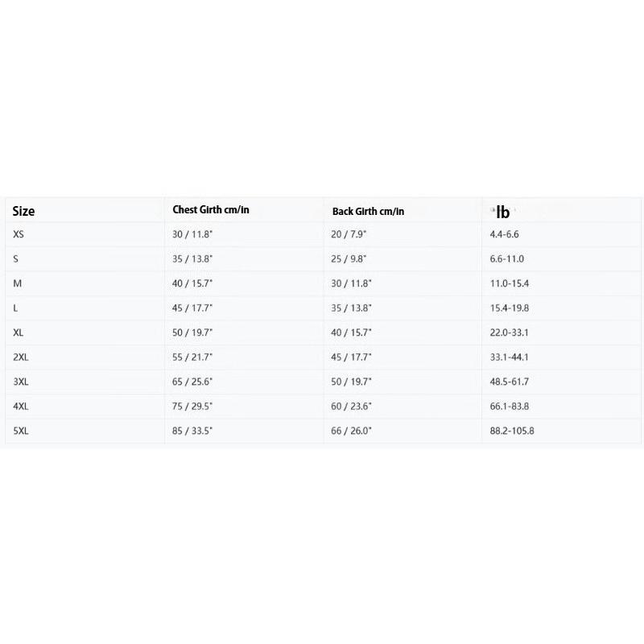644x644 pixels.
Task: Select the 2XL size row label
Action: click(22, 357)
